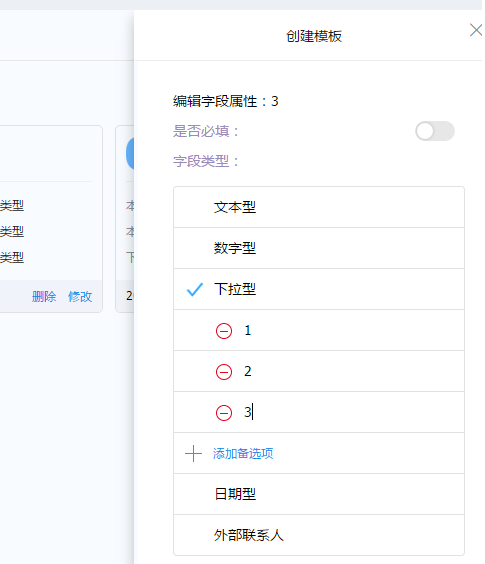Select 文本型 field type
This screenshot has height=564, width=485.
(x=319, y=207)
